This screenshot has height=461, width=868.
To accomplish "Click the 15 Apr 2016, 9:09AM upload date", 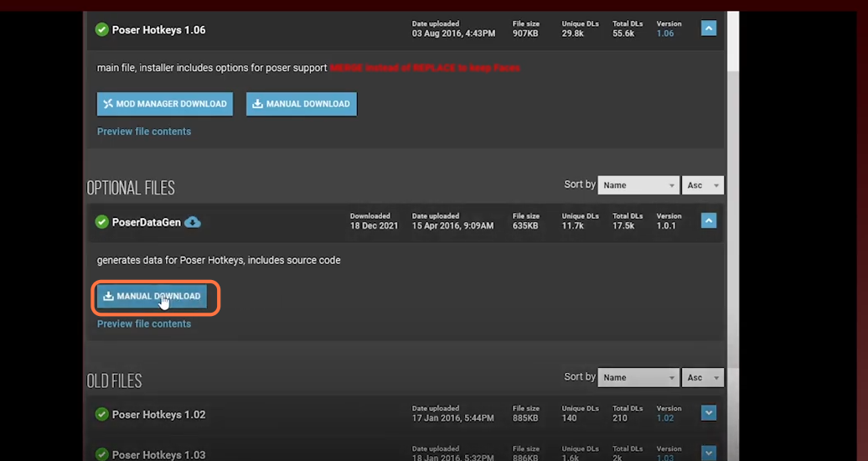I will pyautogui.click(x=452, y=225).
